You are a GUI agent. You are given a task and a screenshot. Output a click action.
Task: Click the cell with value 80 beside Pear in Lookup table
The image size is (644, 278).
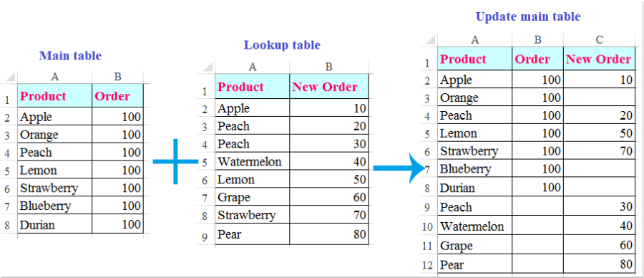coord(328,234)
